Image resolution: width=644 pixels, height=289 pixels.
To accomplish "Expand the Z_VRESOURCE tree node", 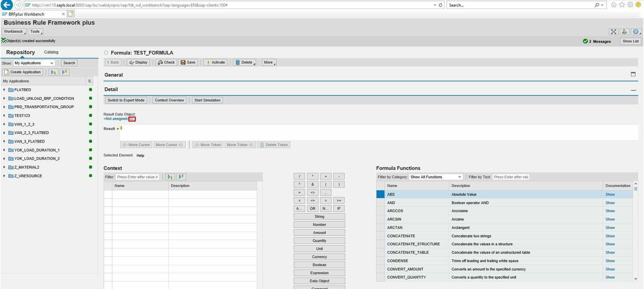I will [4, 176].
